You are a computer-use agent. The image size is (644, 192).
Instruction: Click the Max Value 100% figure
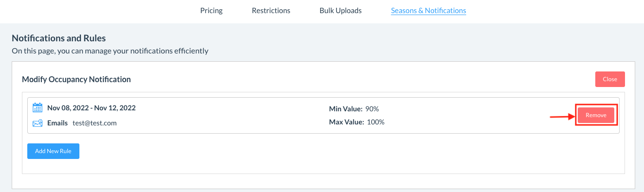(x=376, y=122)
